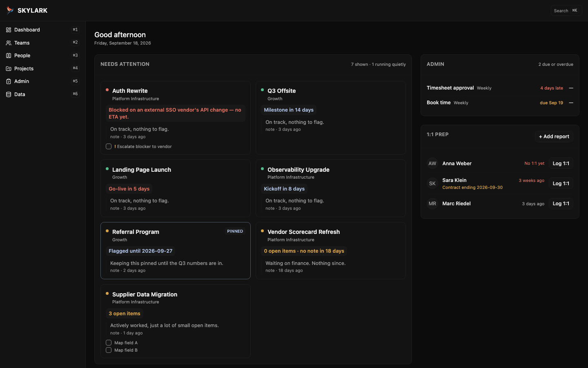Click the AW avatar for Anna Weber
Screen dimensions: 588x368
432,164
